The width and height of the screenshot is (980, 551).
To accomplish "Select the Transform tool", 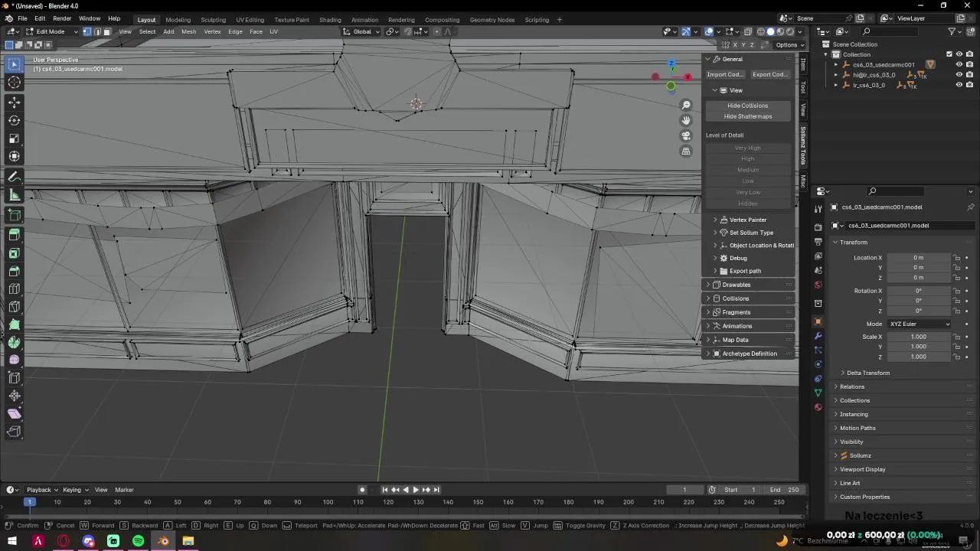I will pos(14,157).
